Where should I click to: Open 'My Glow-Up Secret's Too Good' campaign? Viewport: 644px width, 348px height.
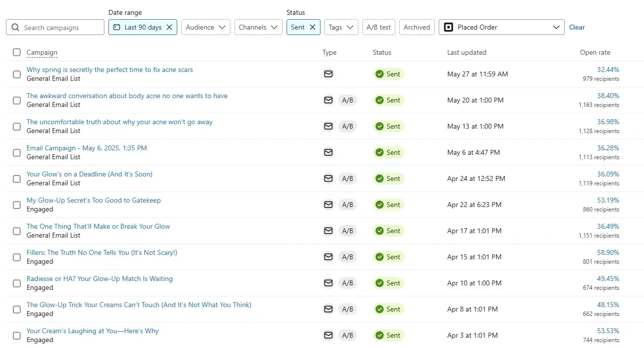click(x=94, y=200)
